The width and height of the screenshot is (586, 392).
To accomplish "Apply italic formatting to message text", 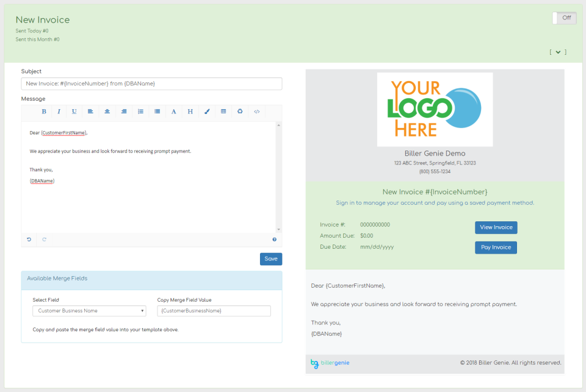I will coord(59,112).
